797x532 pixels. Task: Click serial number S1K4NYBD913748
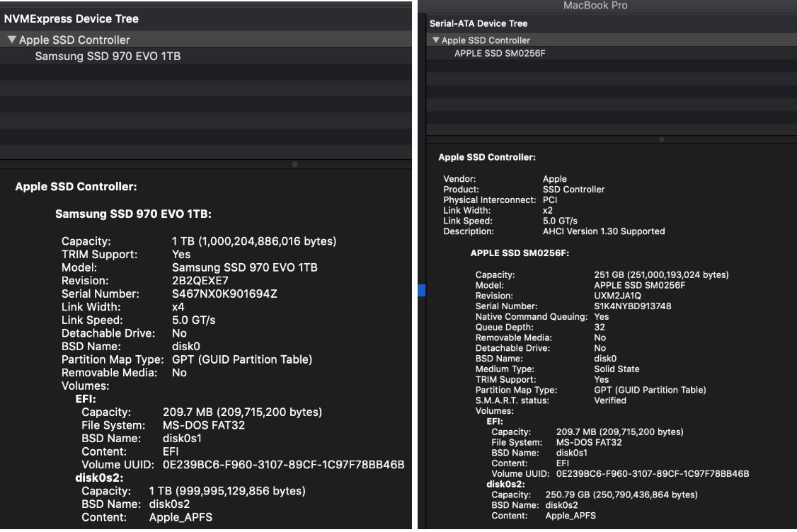pos(632,306)
